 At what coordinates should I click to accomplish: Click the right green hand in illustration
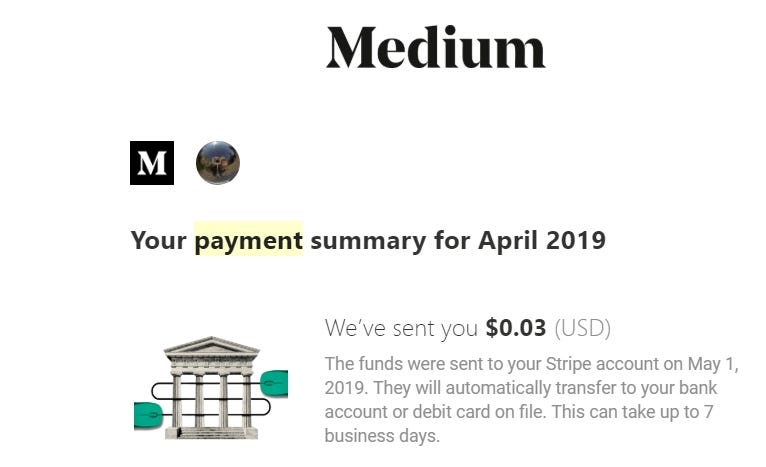point(274,383)
